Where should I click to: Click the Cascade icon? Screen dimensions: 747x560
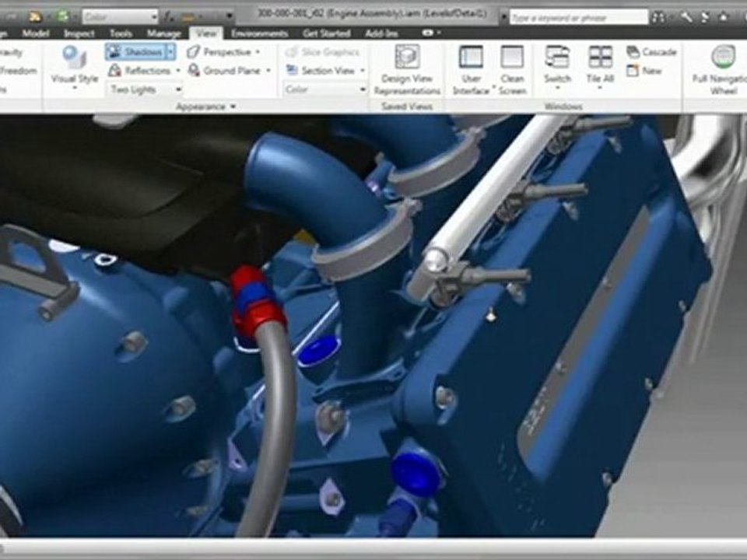coord(633,52)
